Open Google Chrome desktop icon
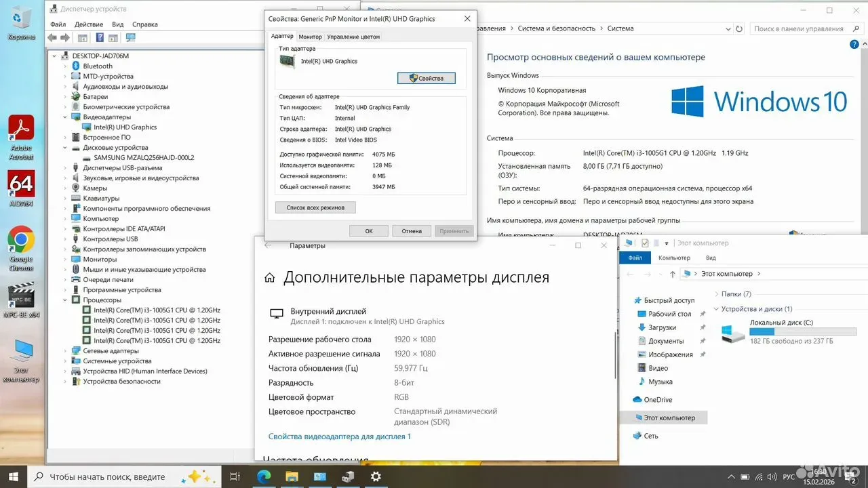The image size is (868, 488). point(21,248)
